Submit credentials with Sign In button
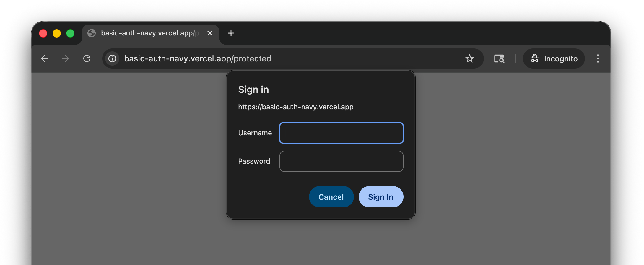This screenshot has height=265, width=644. [x=381, y=197]
